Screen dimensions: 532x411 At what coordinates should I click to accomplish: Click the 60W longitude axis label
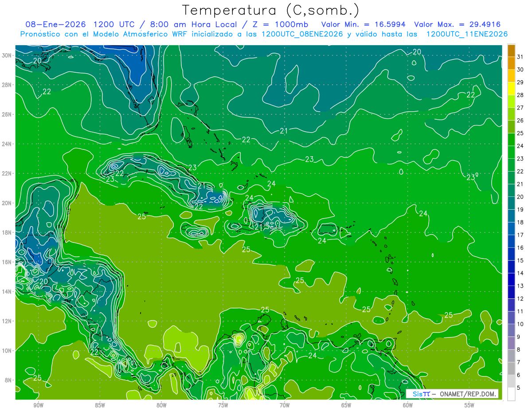click(x=408, y=405)
